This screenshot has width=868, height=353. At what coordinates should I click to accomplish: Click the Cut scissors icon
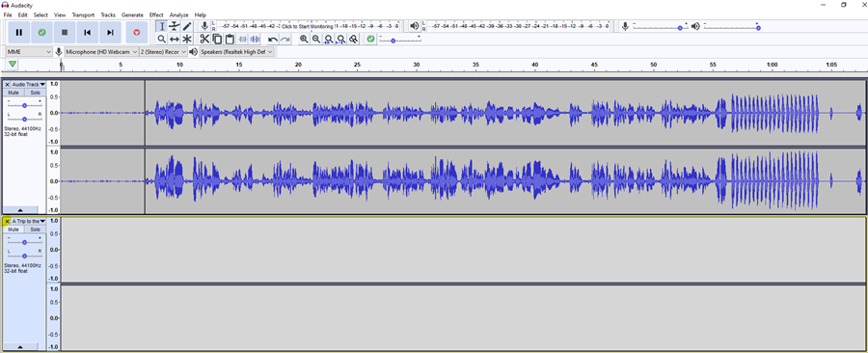coord(204,39)
